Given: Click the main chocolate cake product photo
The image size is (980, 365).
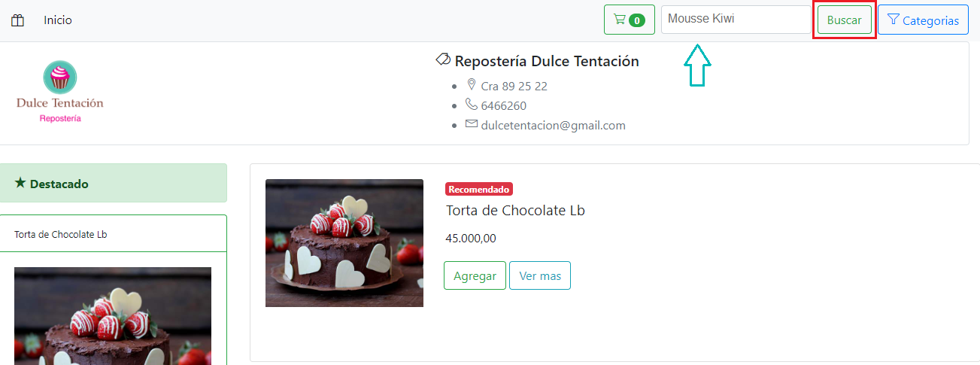Looking at the screenshot, I should (x=344, y=243).
